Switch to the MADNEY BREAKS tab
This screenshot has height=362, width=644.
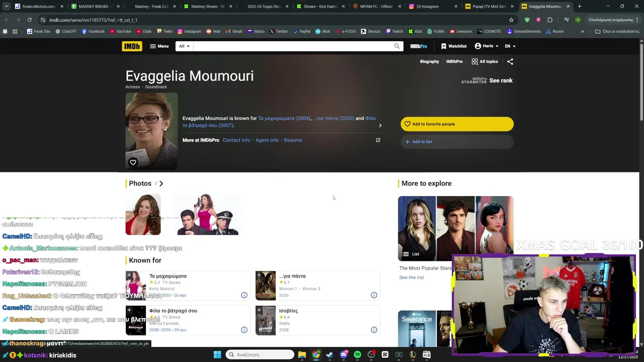point(94,7)
